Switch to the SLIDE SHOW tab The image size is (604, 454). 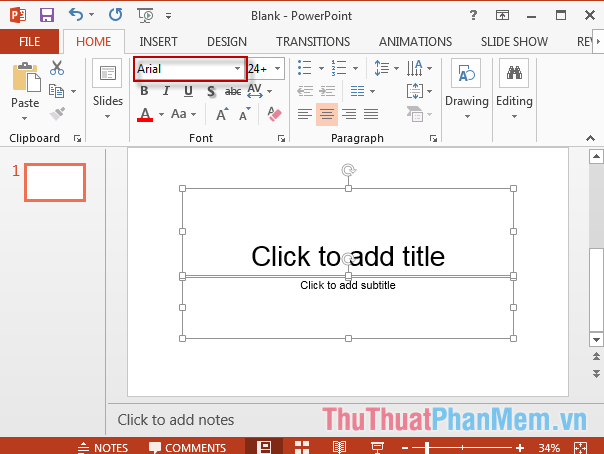coord(514,42)
